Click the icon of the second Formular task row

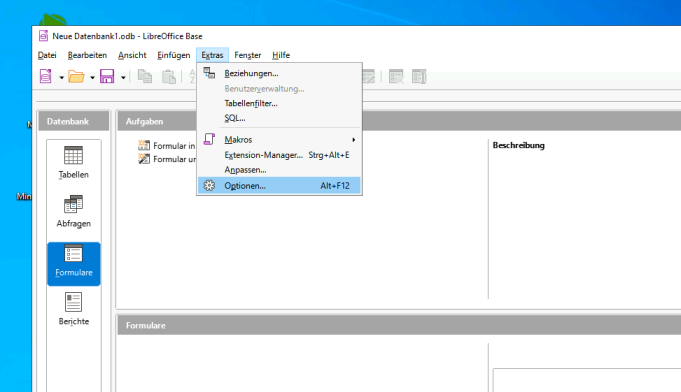click(144, 159)
